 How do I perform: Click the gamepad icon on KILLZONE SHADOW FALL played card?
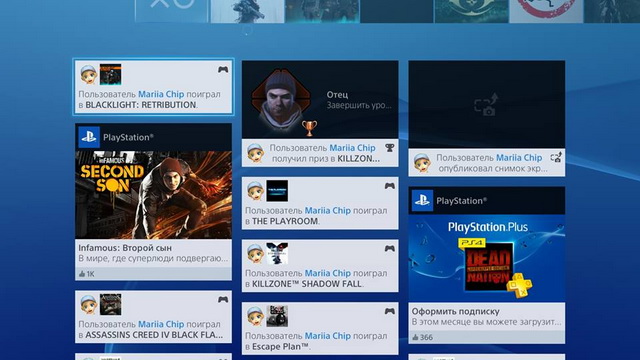pos(389,249)
